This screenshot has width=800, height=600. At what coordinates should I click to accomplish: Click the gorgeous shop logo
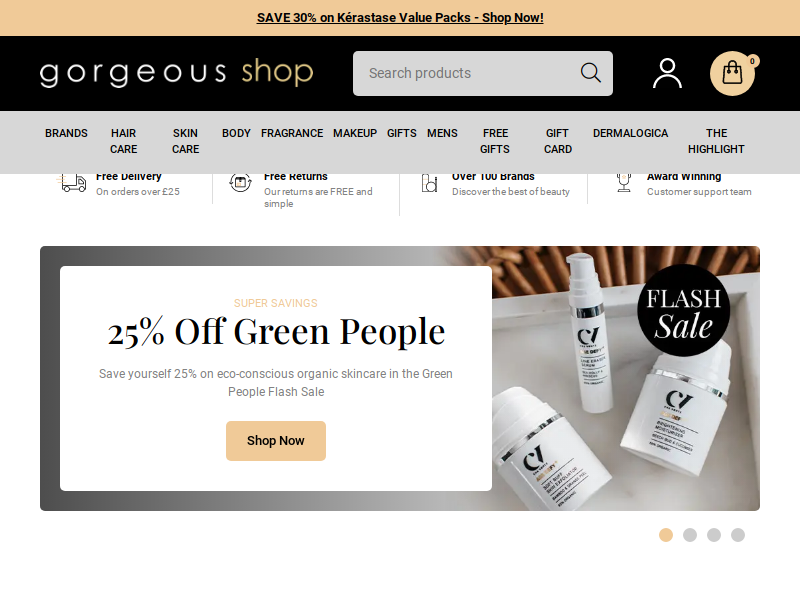pyautogui.click(x=177, y=73)
